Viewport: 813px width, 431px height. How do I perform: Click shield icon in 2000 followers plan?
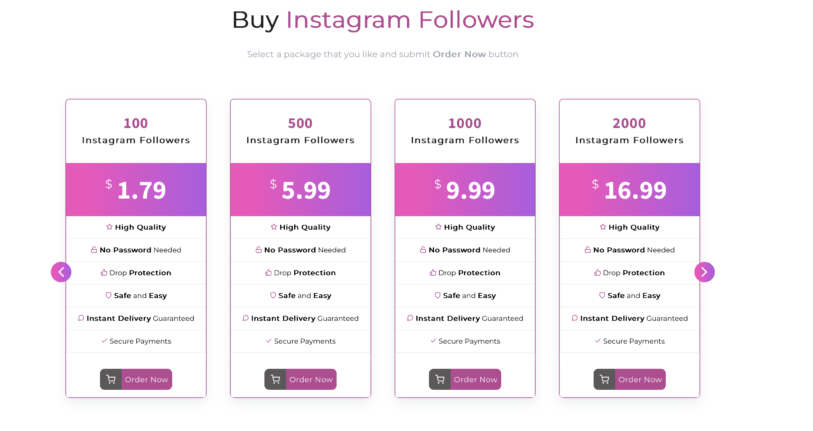click(x=601, y=295)
